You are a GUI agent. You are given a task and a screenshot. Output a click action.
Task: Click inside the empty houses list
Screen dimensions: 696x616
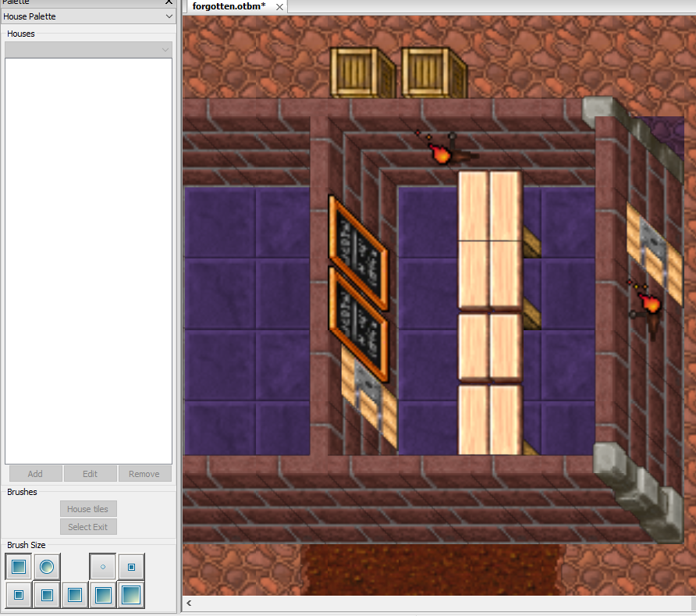[88, 261]
